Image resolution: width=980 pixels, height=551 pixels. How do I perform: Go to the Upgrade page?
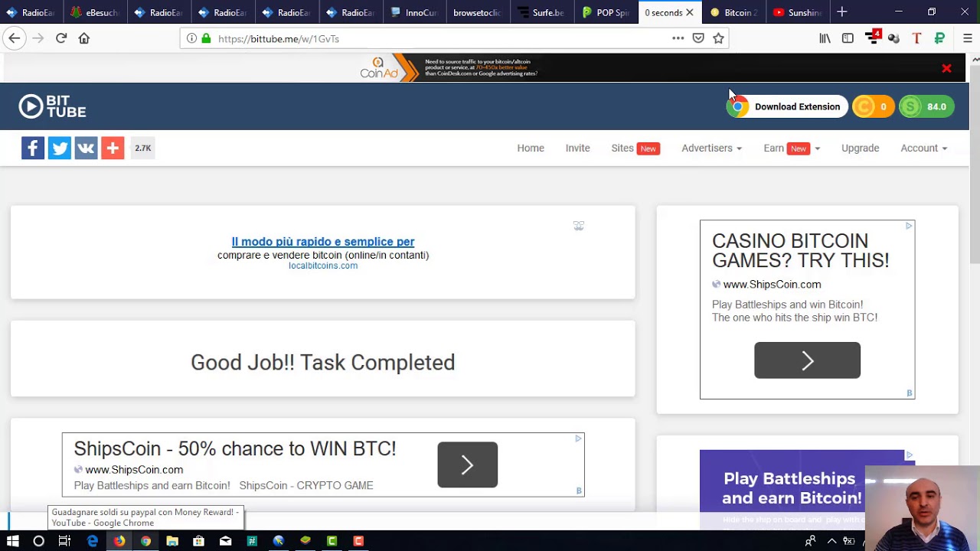860,148
